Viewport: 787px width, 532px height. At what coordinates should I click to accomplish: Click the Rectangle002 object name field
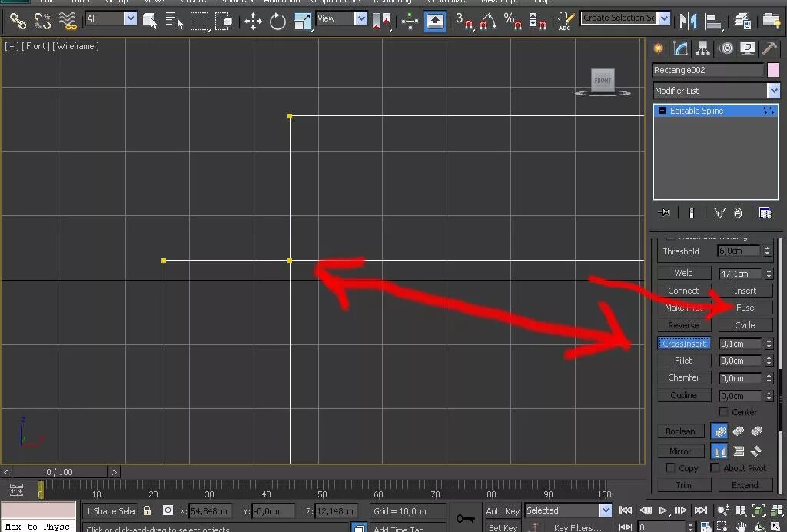point(708,70)
